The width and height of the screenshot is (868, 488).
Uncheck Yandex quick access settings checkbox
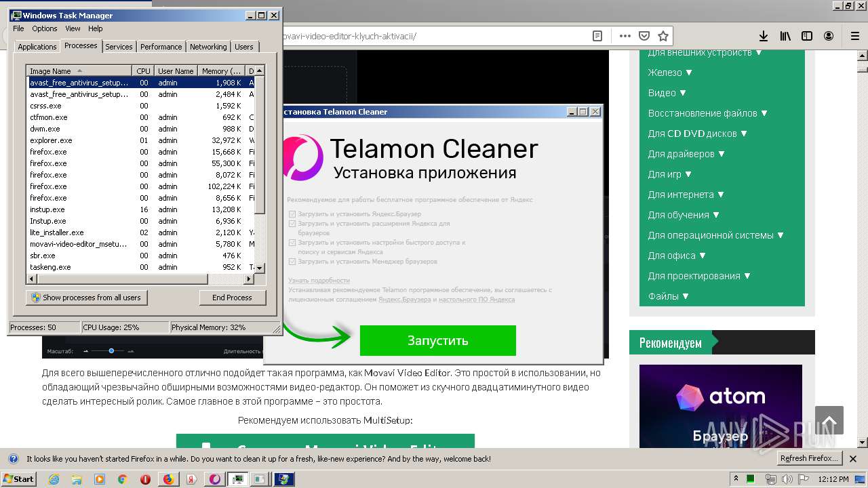click(292, 242)
